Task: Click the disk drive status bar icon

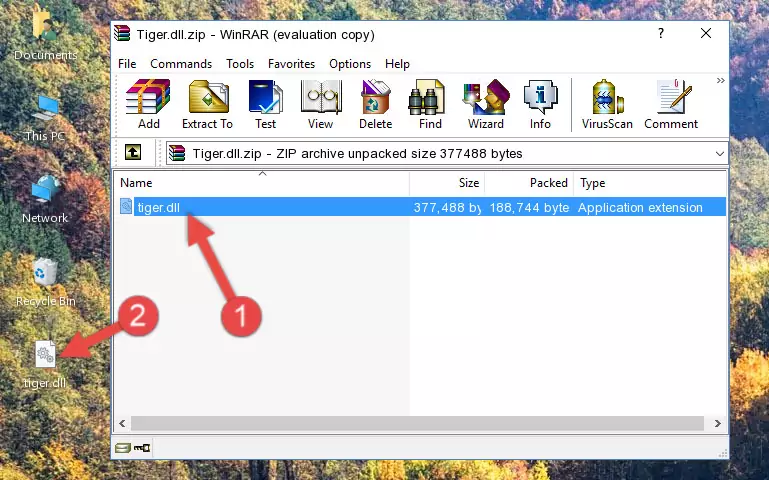Action: point(123,447)
